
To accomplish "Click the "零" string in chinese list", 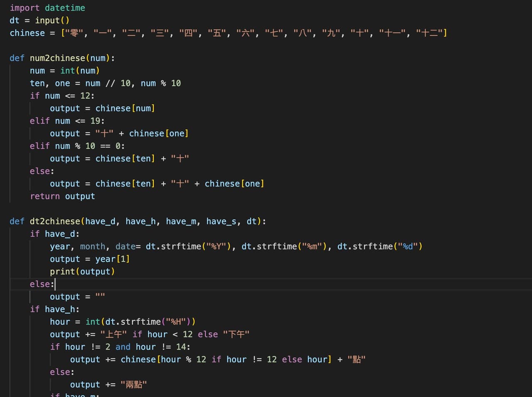I will 74,33.
